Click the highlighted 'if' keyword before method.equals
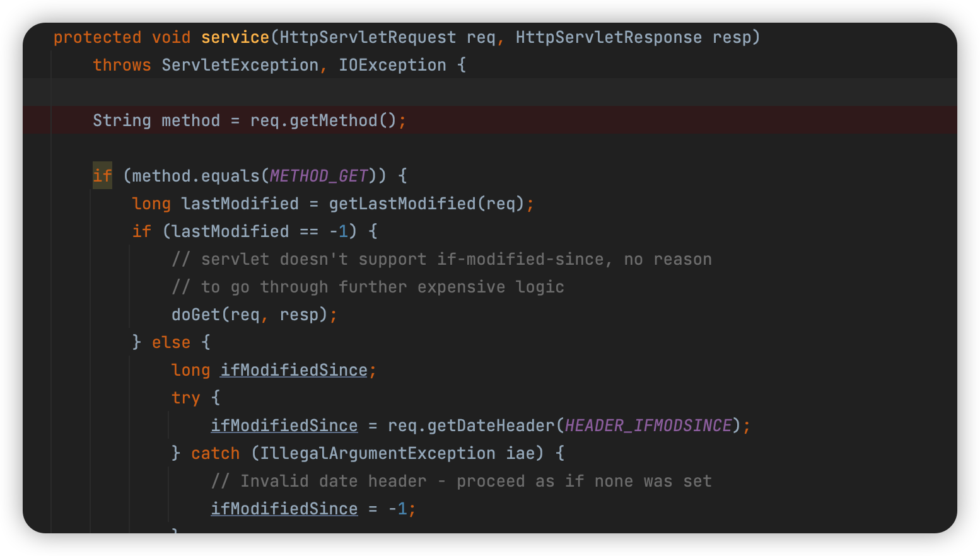The height and width of the screenshot is (556, 980). tap(102, 176)
